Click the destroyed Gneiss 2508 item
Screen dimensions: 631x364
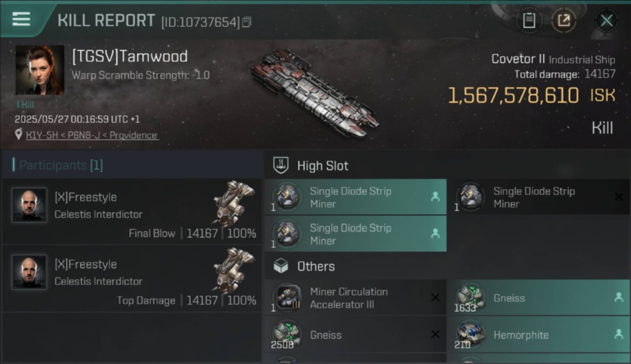pyautogui.click(x=355, y=334)
